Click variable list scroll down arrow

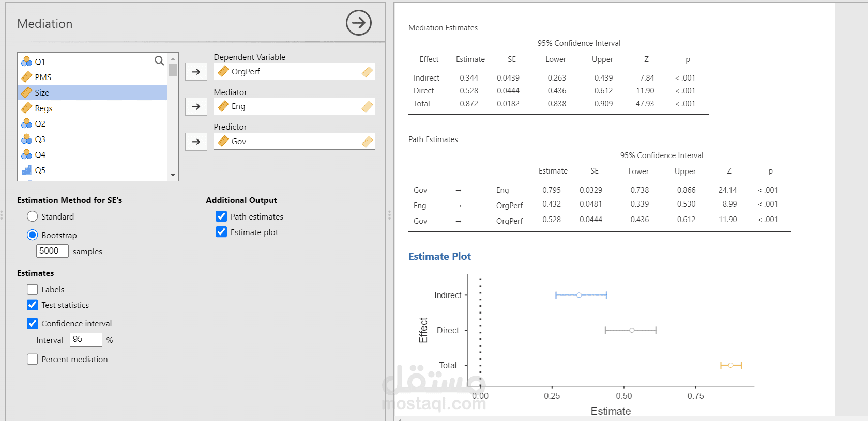[173, 175]
